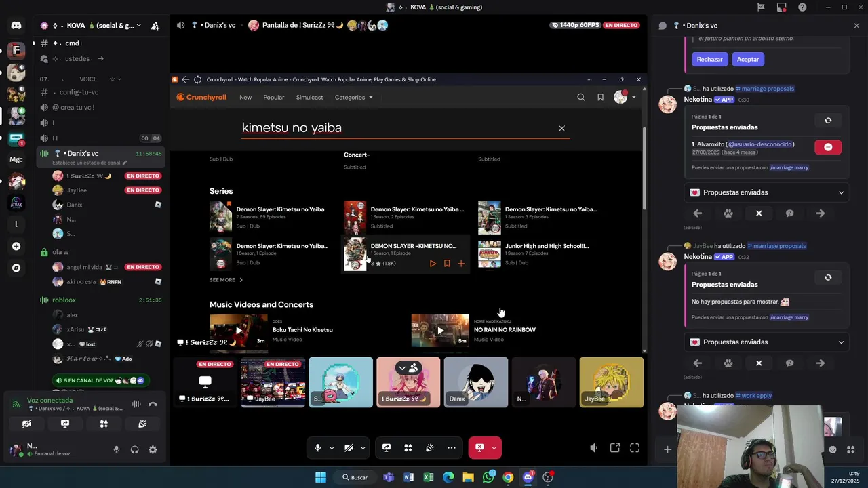Click plus attachment icon in chat input
868x488 pixels.
(667, 449)
